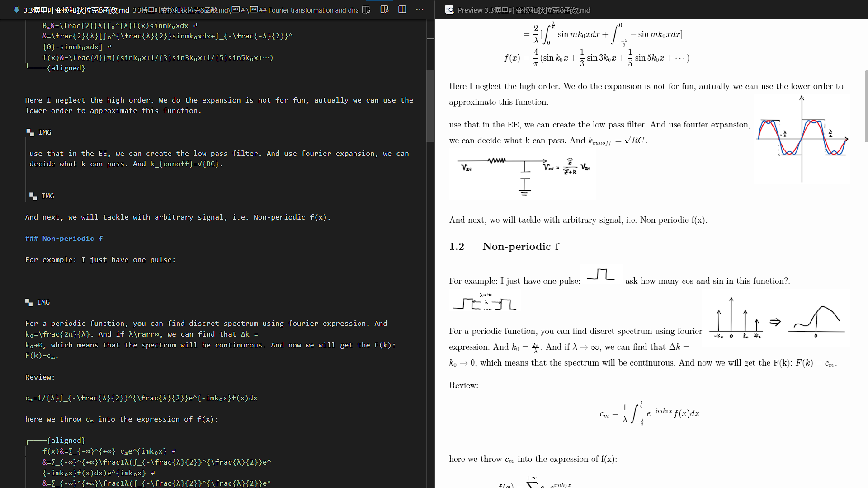
Task: Click the '1.2 Non-periodic f' preview heading
Action: click(x=504, y=246)
